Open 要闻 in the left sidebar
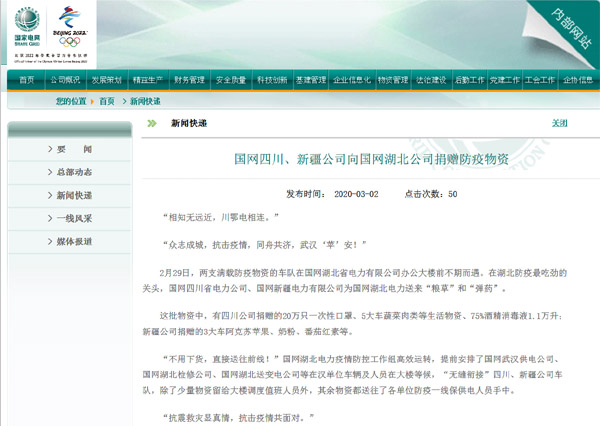 click(x=74, y=149)
